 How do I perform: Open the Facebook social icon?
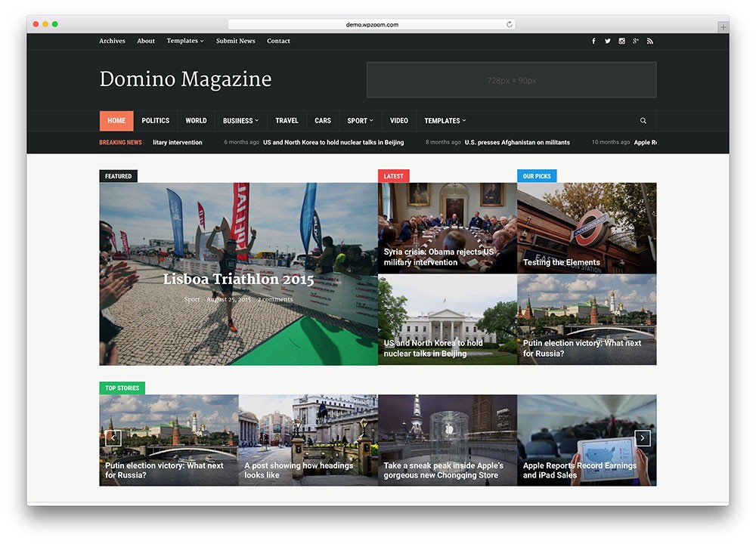tap(593, 41)
